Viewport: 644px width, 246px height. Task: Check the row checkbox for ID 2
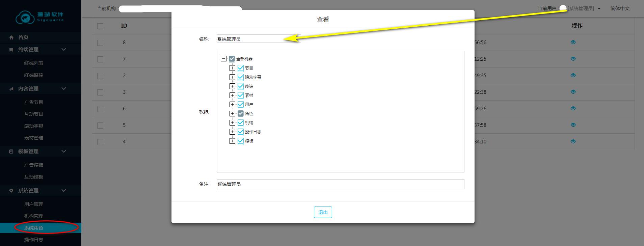click(x=100, y=76)
